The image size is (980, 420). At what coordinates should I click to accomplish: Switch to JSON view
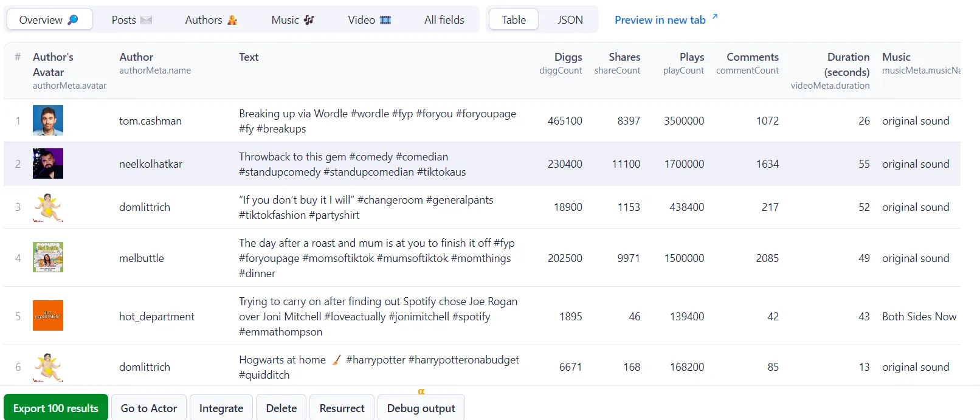point(570,19)
